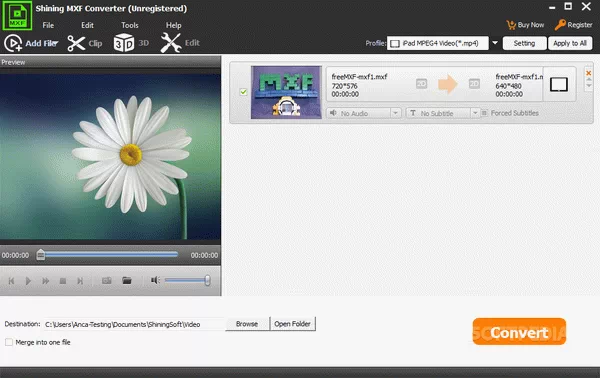Move the file up with the up arrow

[589, 79]
